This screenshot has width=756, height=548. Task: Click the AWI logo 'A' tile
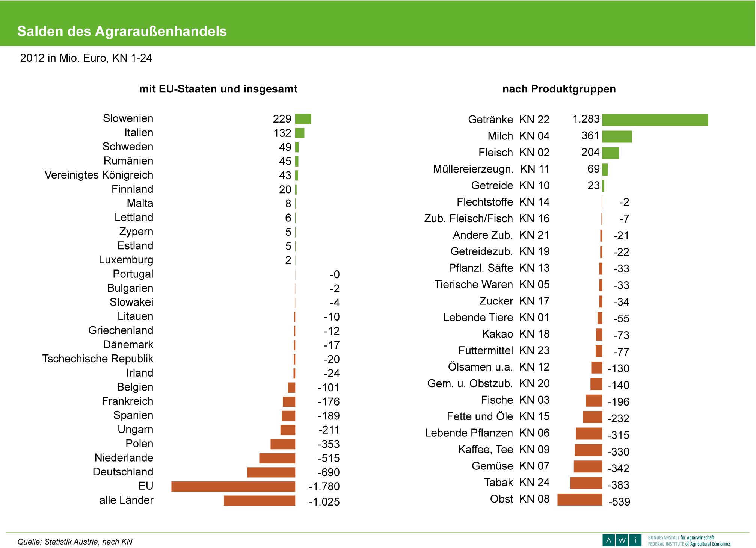point(608,540)
